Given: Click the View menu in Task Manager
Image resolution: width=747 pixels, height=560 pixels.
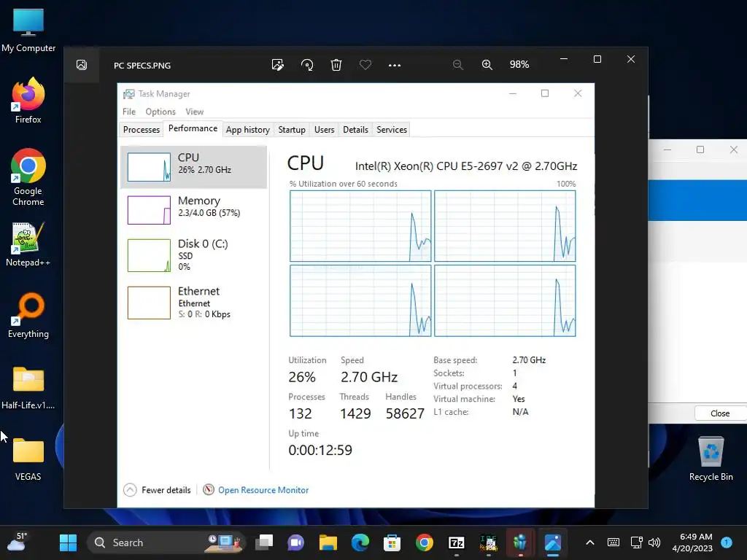Looking at the screenshot, I should [x=194, y=112].
